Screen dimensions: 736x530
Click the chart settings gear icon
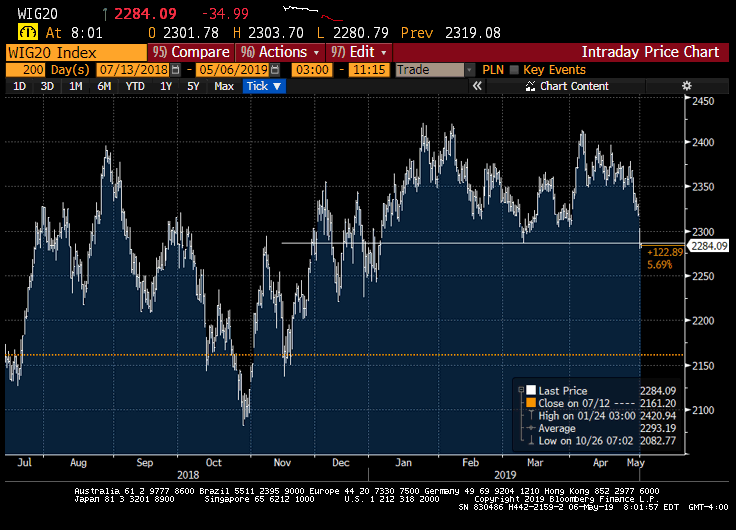[686, 87]
